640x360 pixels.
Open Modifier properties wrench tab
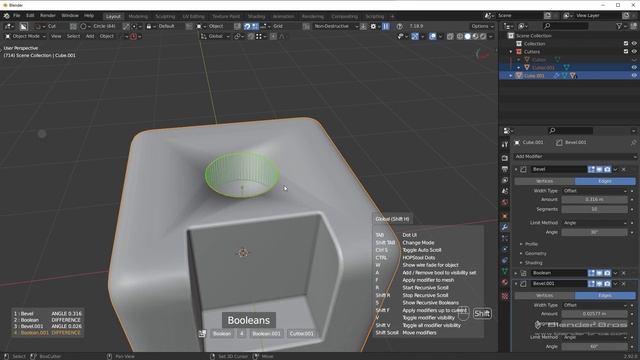(x=505, y=227)
